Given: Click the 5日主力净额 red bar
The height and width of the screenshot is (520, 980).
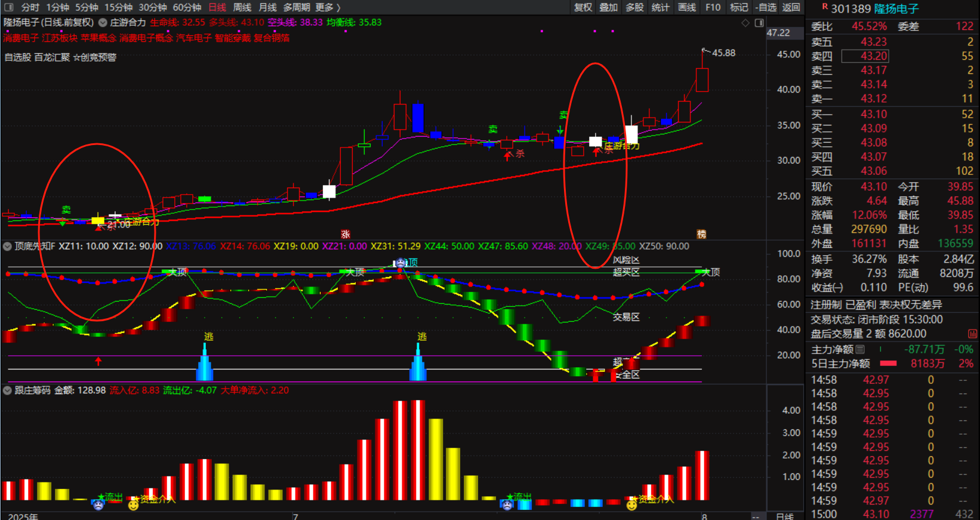Looking at the screenshot, I should click(x=888, y=364).
